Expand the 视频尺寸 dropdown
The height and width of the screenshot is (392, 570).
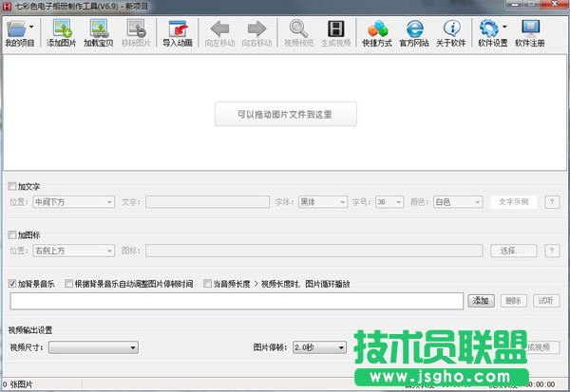point(93,347)
